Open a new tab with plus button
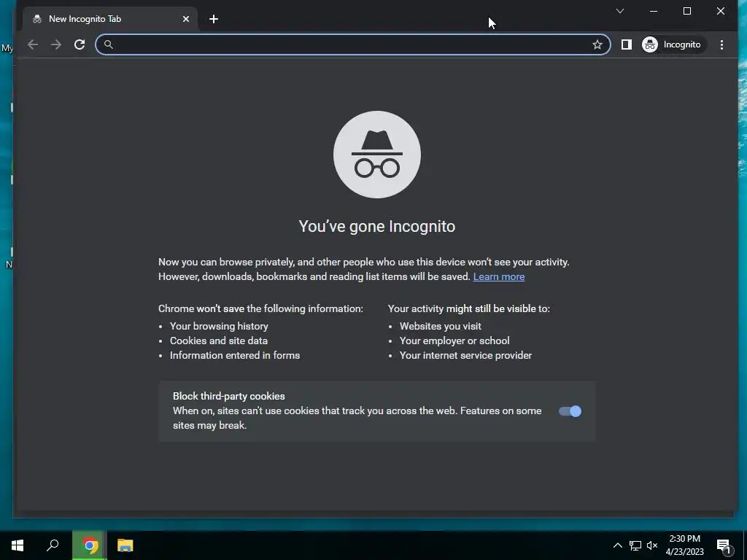The width and height of the screenshot is (747, 560). tap(214, 19)
